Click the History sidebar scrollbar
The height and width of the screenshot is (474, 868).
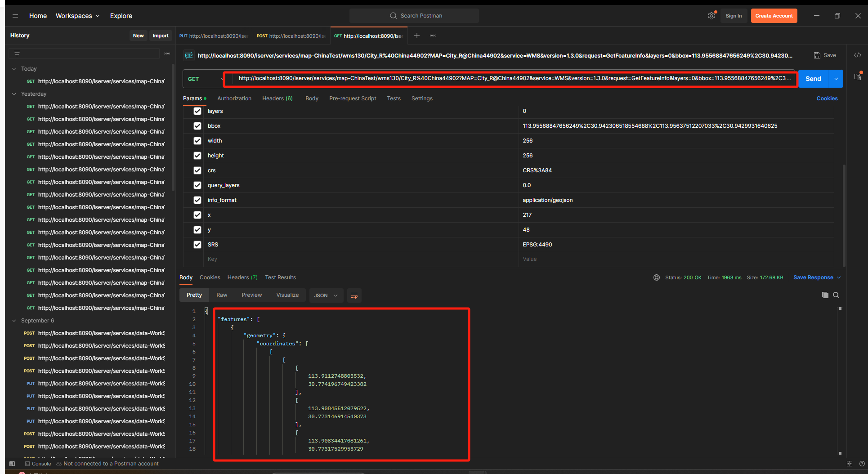pyautogui.click(x=173, y=127)
